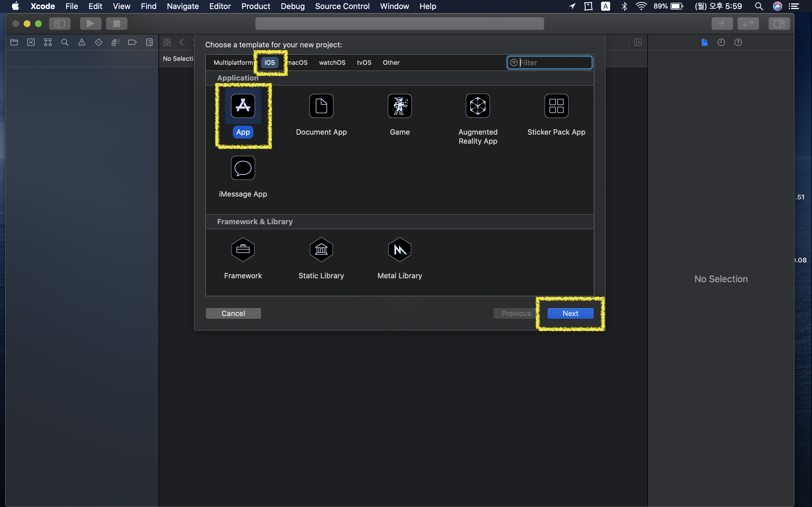Select the Document App template
Image resolution: width=812 pixels, height=507 pixels.
(x=321, y=107)
